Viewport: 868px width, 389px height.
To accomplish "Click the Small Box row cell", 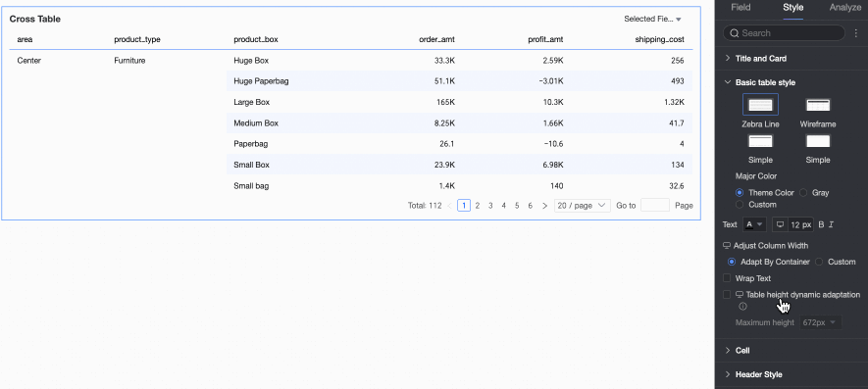I will (x=251, y=165).
